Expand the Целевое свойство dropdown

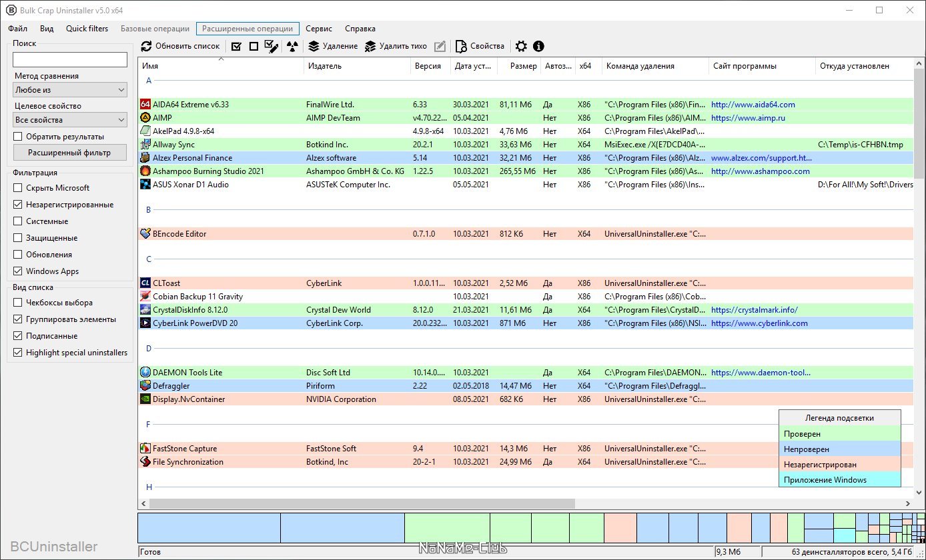coord(70,120)
